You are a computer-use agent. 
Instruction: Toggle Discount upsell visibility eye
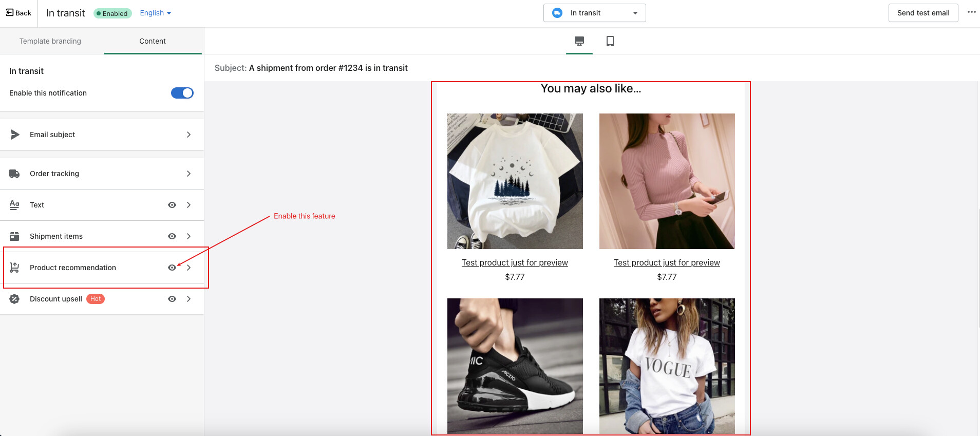[172, 299]
